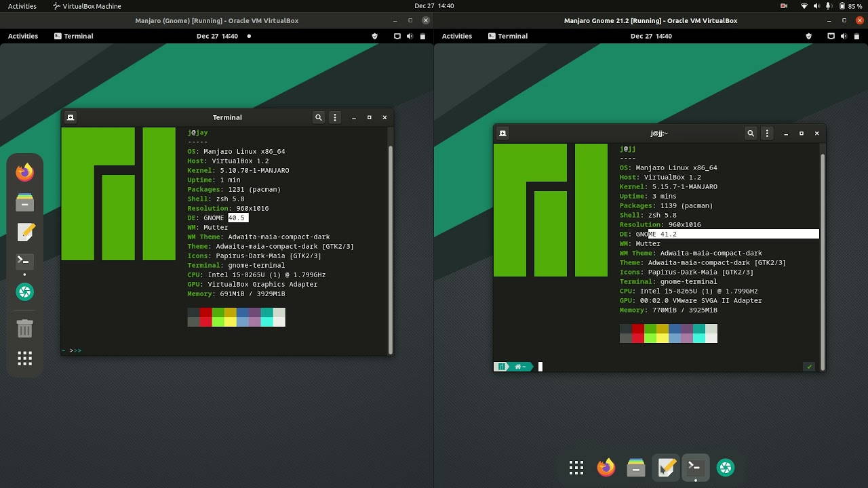Click left VirtualBox window title bar text
The height and width of the screenshot is (488, 868).
tap(217, 20)
